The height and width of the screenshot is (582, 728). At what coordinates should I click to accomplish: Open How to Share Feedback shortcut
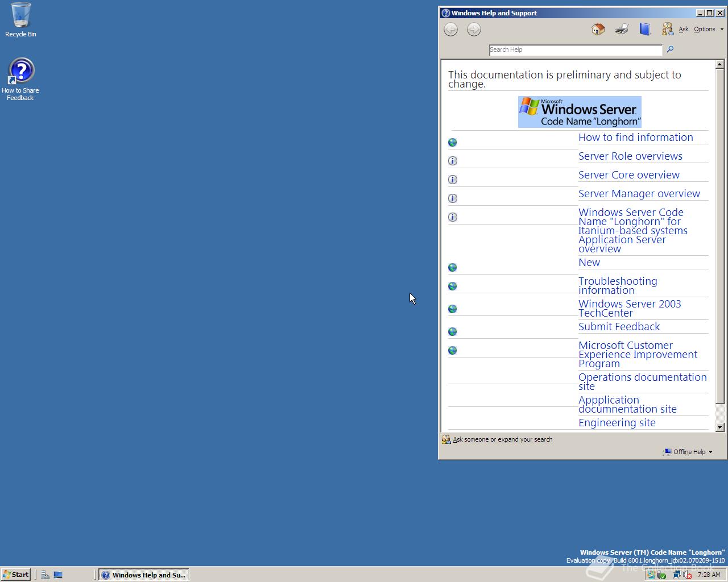click(20, 80)
